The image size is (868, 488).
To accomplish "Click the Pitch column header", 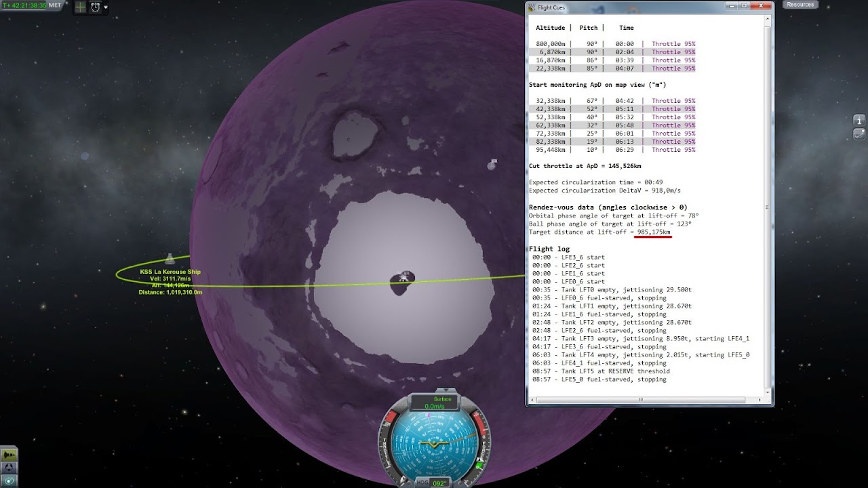I will click(589, 28).
